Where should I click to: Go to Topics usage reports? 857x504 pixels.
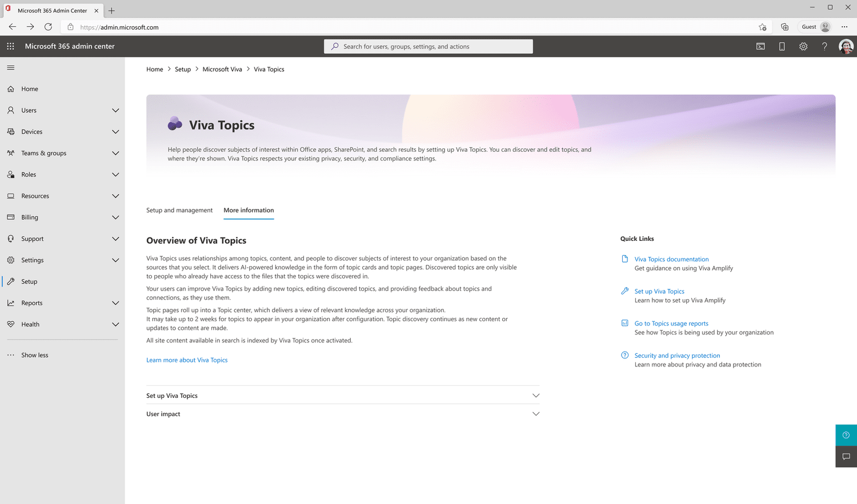671,323
